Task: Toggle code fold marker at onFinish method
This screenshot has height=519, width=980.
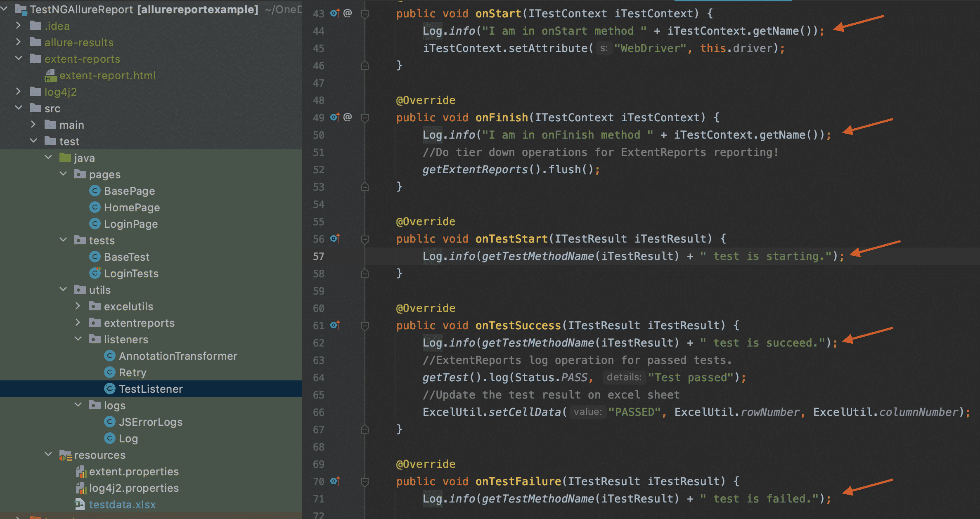Action: click(x=365, y=118)
